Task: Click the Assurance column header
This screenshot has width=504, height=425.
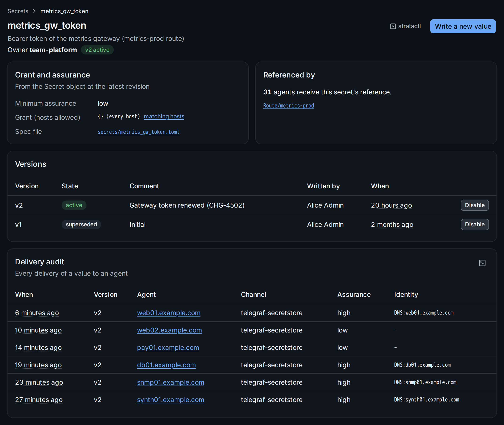Action: click(x=354, y=294)
